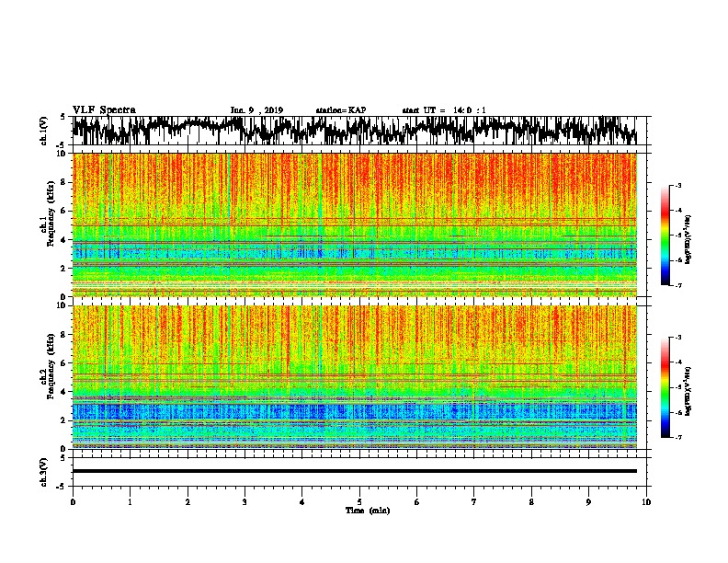The width and height of the screenshot is (728, 563).
Task: Click the ch.1(V) waveform axis label
Action: 43,131
